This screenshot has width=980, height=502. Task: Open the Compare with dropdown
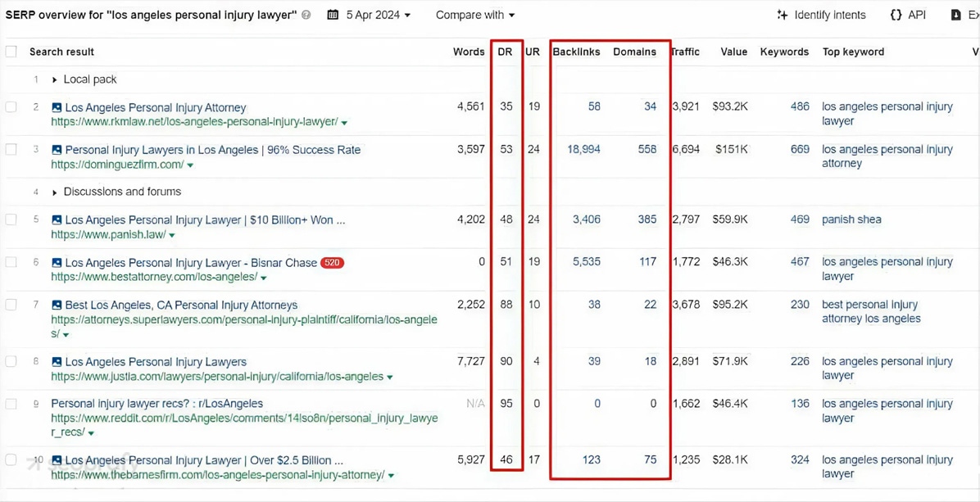pos(475,15)
